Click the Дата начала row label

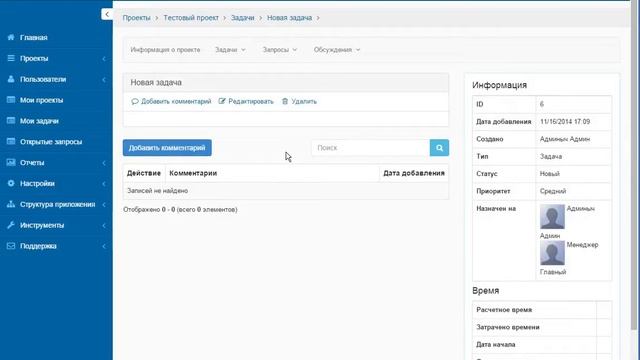pos(496,344)
